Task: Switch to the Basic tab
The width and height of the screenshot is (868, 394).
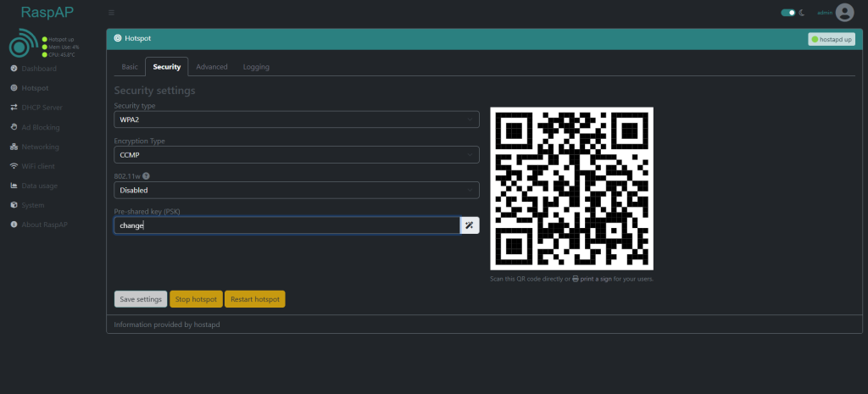Action: click(130, 67)
